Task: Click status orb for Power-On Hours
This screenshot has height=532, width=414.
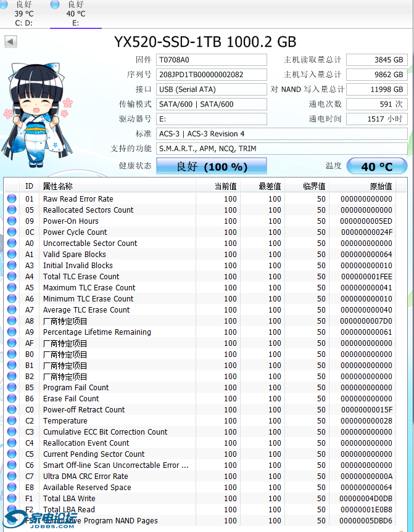Action: pos(12,221)
